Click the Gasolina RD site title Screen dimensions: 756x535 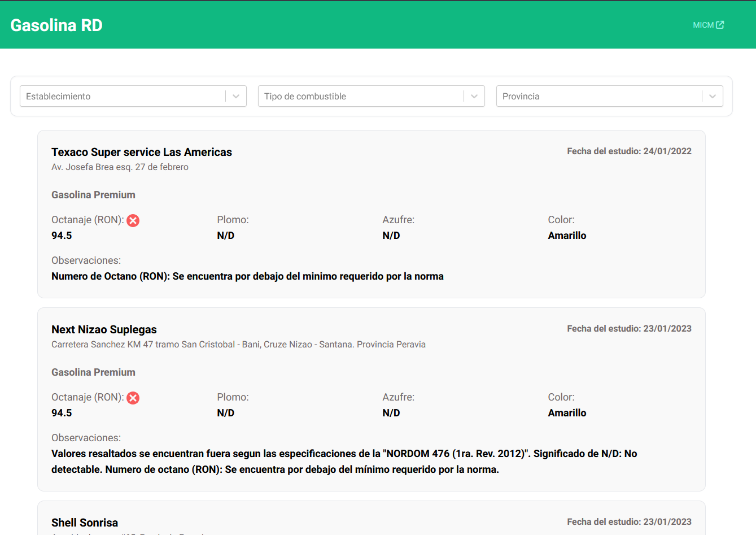tap(56, 25)
